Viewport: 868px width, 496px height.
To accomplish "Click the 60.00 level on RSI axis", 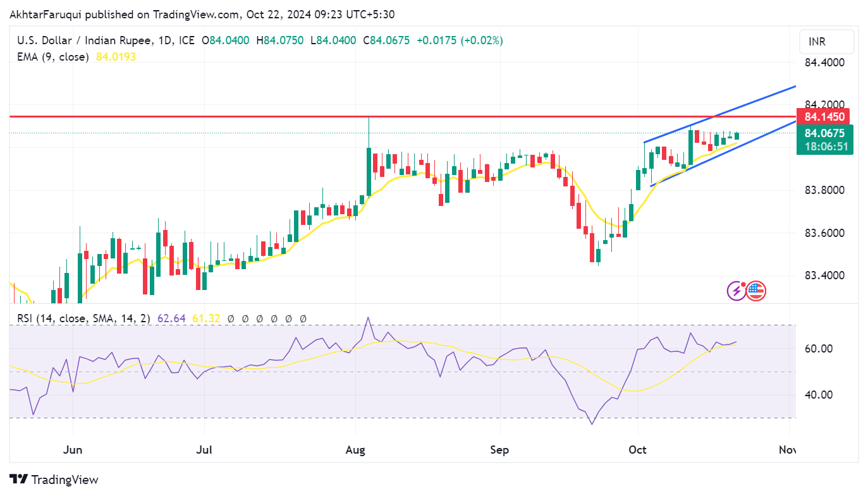I will [x=818, y=349].
